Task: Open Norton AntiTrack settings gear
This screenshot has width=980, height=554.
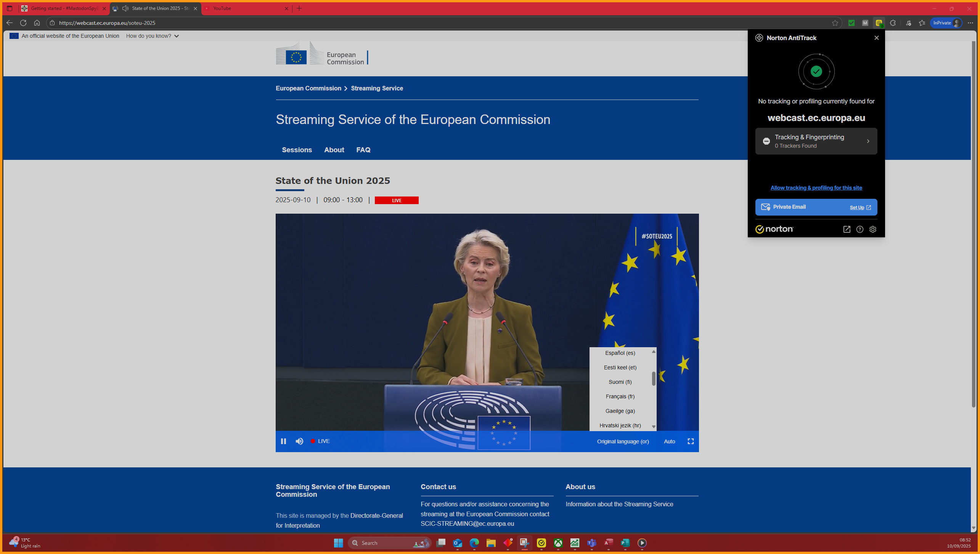Action: click(x=873, y=229)
